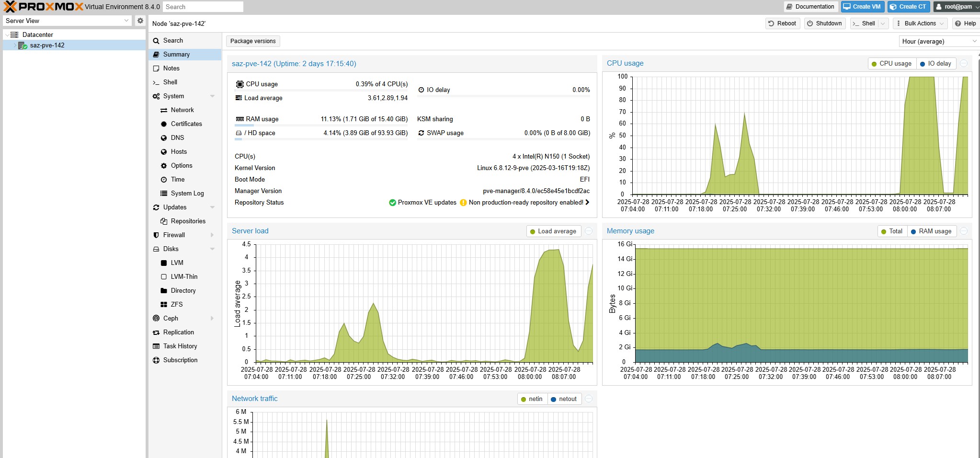980x458 pixels.
Task: Click the Proxmox logo in header
Action: 44,7
